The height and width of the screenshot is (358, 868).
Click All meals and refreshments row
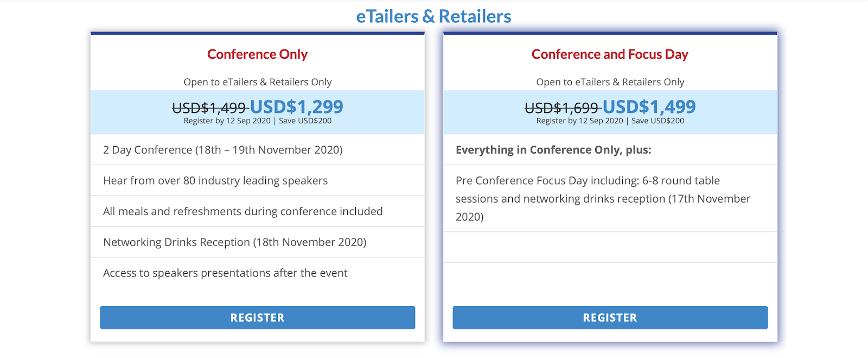point(258,211)
